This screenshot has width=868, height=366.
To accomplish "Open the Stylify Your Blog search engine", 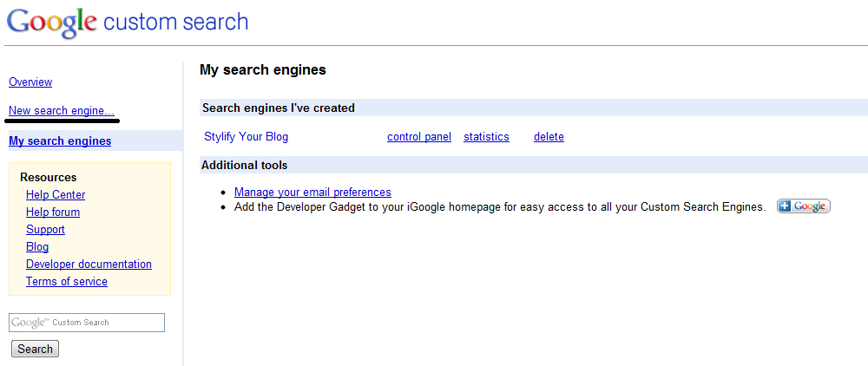I will 247,136.
